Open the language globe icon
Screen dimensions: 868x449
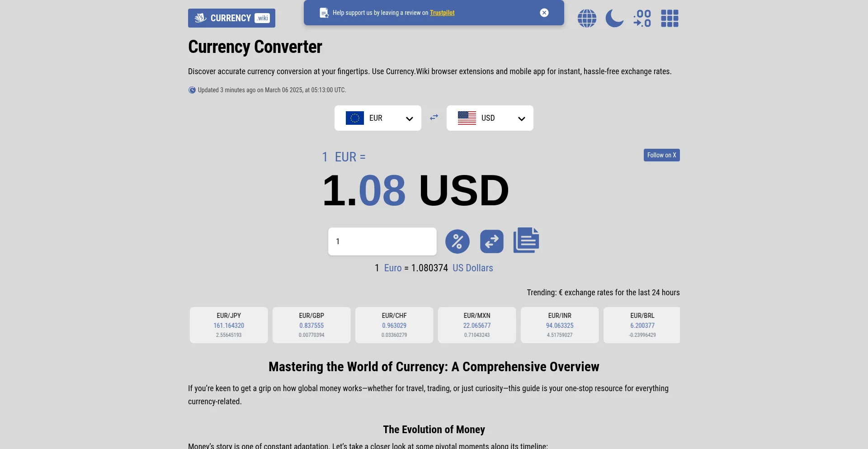587,19
